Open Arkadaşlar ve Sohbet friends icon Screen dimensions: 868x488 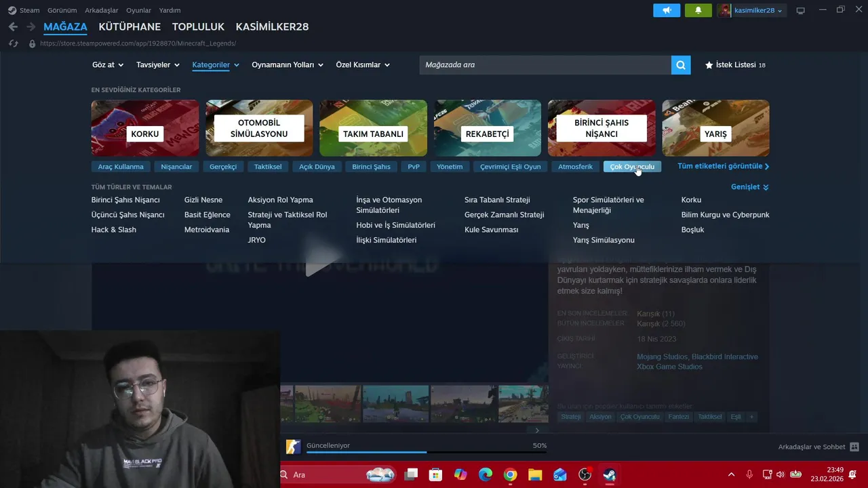click(854, 447)
